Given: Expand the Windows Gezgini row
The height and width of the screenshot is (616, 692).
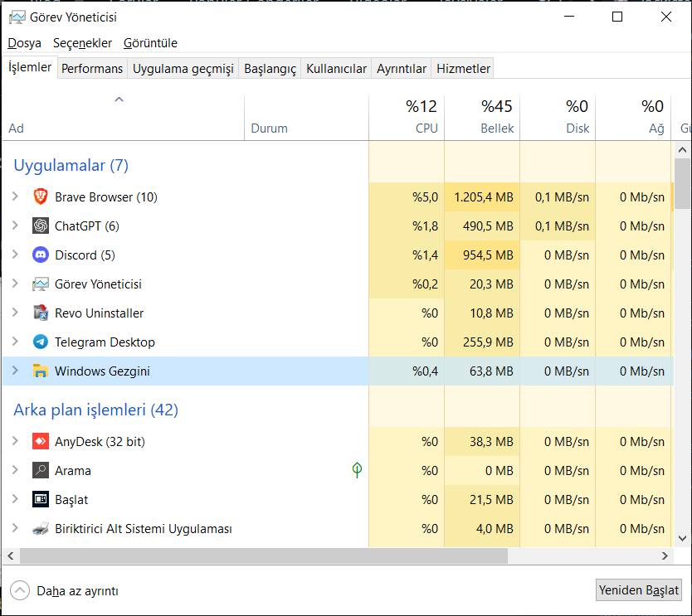Looking at the screenshot, I should [15, 371].
